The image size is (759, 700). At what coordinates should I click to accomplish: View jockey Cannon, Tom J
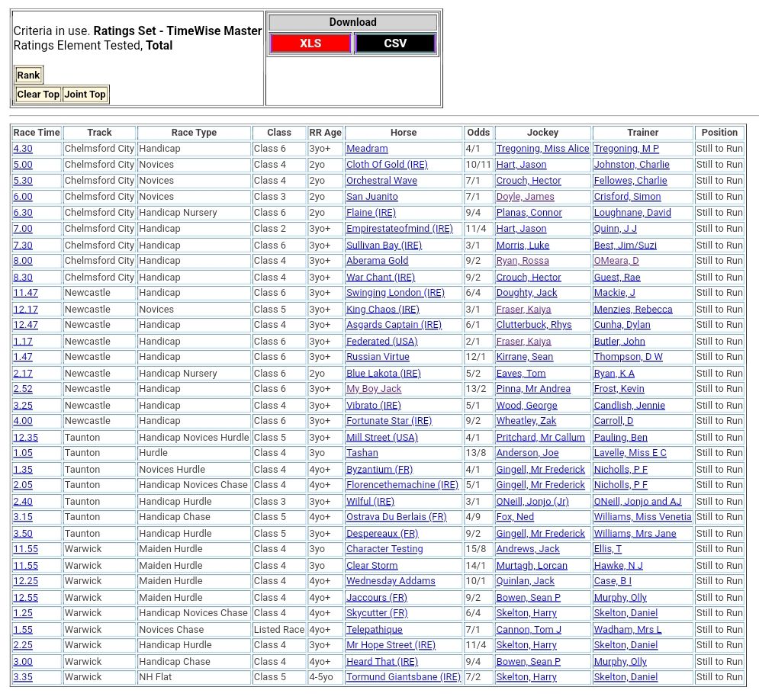click(529, 630)
